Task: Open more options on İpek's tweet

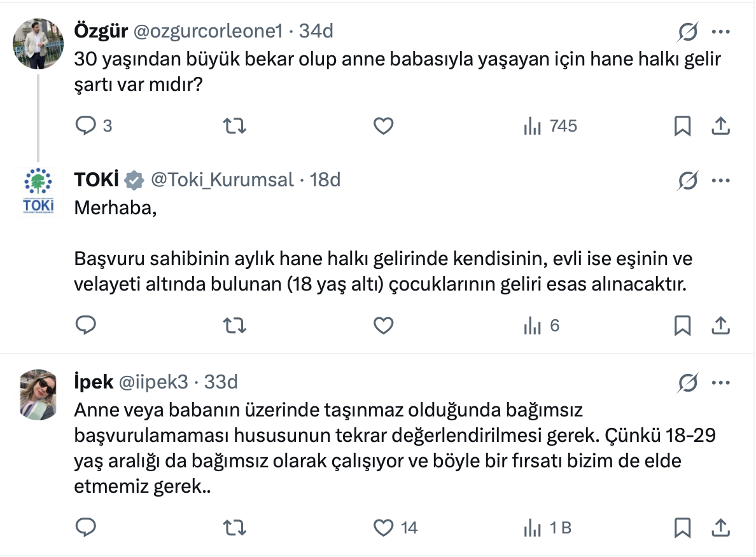Action: point(720,382)
